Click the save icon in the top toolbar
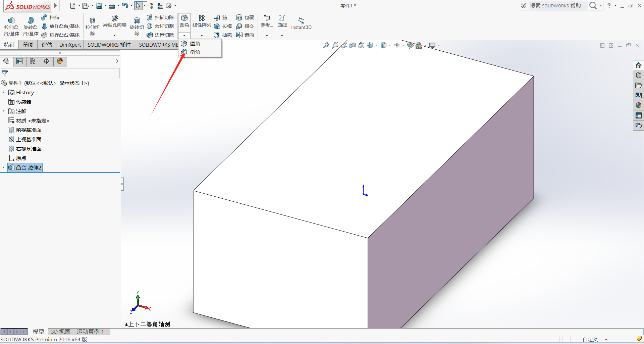Image resolution: width=644 pixels, height=344 pixels. point(99,6)
